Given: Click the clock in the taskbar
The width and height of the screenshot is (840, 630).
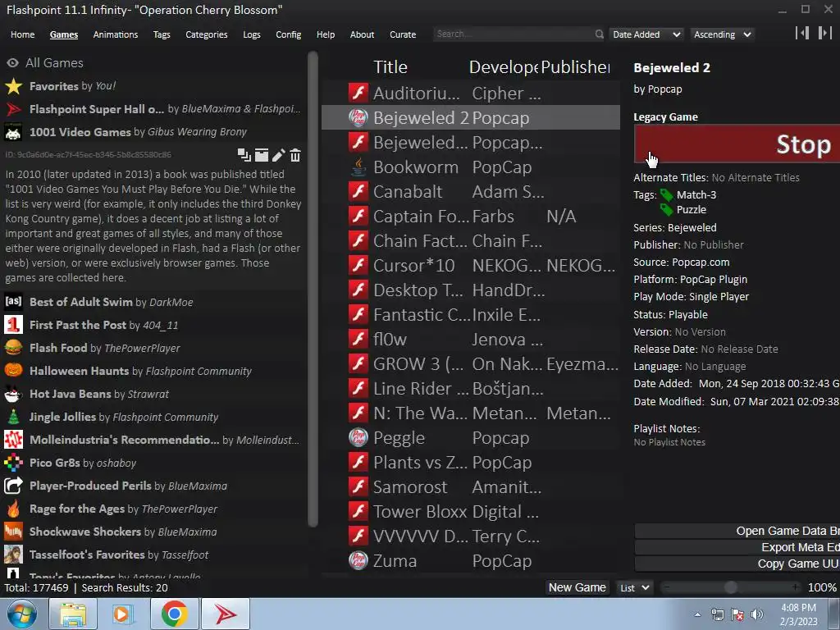Looking at the screenshot, I should (798, 614).
